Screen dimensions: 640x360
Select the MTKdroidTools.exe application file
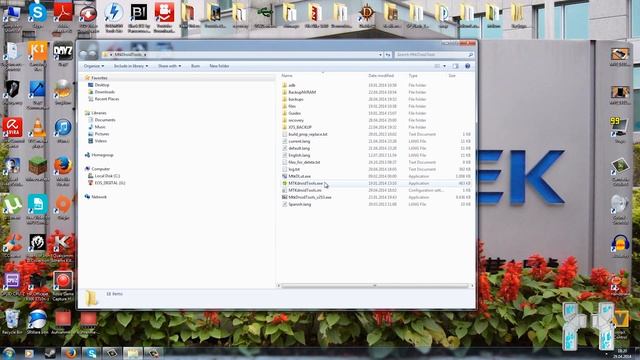click(305, 183)
